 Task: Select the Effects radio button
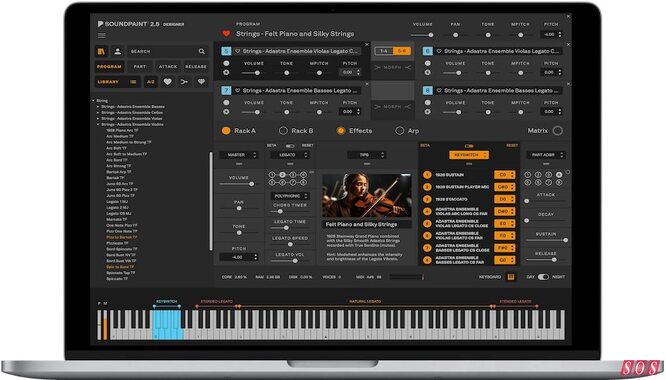click(341, 131)
